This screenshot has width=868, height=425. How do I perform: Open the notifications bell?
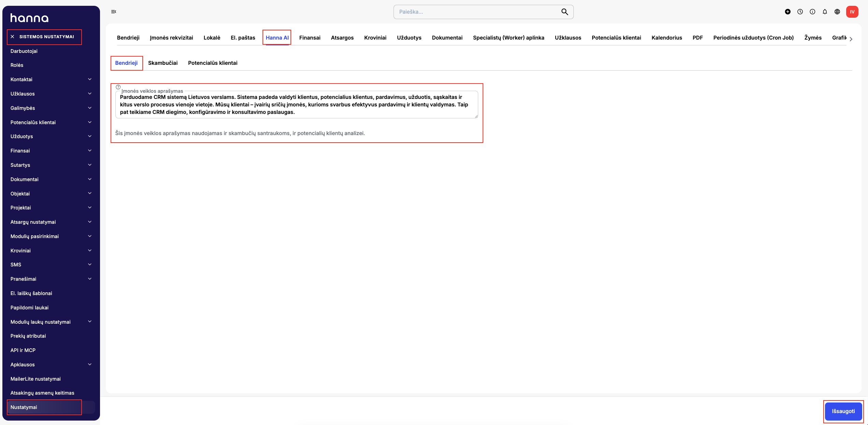click(825, 12)
